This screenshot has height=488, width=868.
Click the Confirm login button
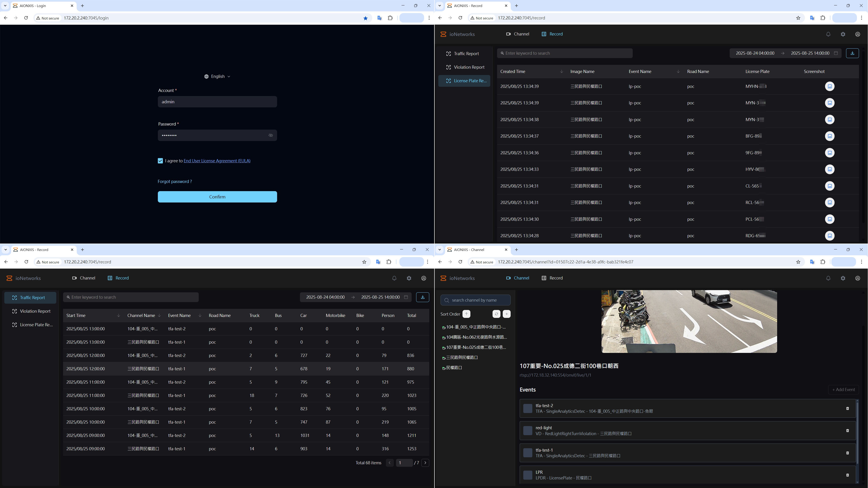coord(217,197)
